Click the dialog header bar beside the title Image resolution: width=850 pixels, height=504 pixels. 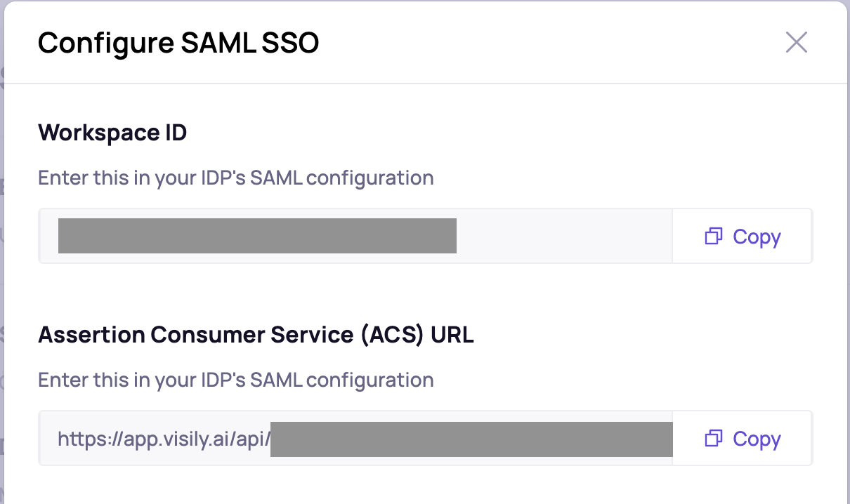pos(548,43)
